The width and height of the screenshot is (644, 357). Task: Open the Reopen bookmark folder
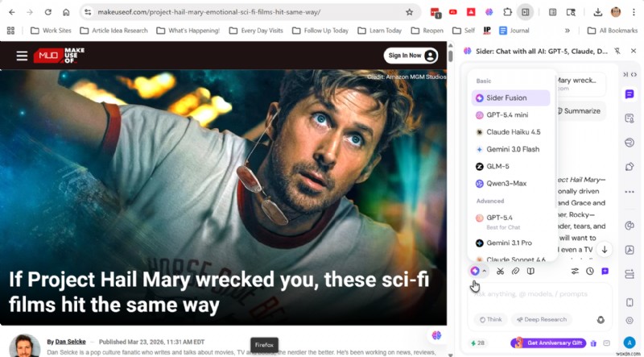427,31
